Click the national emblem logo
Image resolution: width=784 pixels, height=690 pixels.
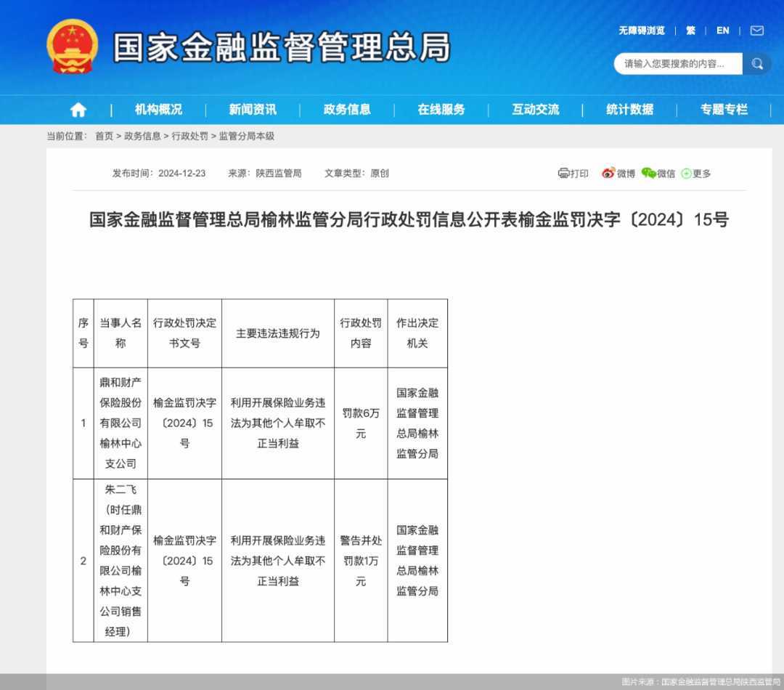[72, 46]
